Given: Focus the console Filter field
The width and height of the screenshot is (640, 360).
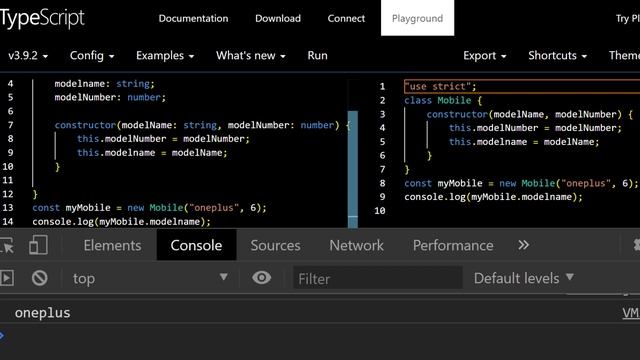Looking at the screenshot, I should 378,278.
